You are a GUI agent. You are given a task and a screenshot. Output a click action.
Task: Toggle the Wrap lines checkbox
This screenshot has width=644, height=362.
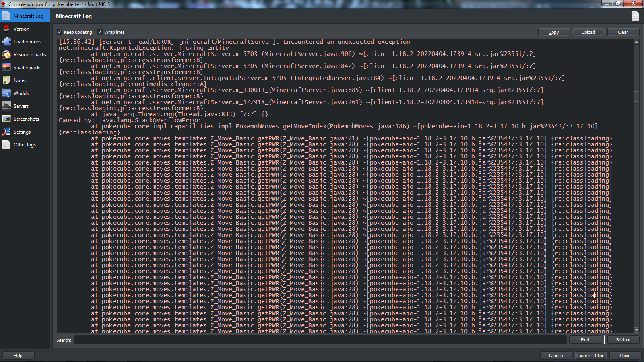pyautogui.click(x=100, y=32)
